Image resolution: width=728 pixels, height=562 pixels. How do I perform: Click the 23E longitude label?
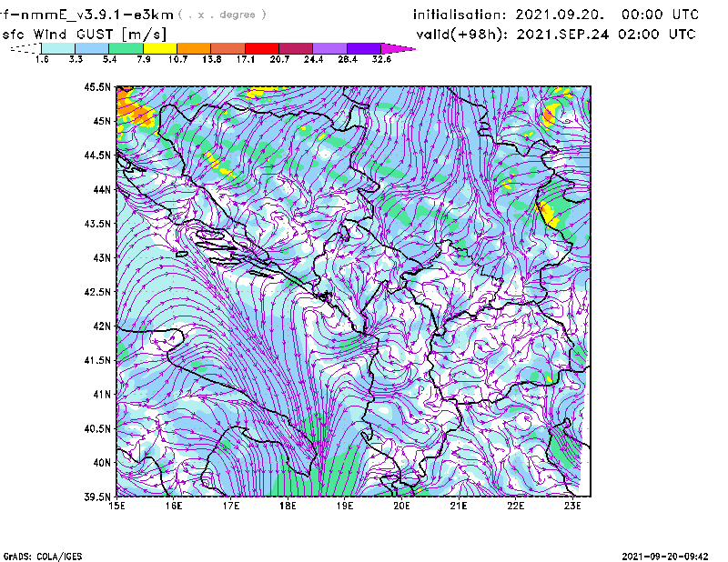572,506
